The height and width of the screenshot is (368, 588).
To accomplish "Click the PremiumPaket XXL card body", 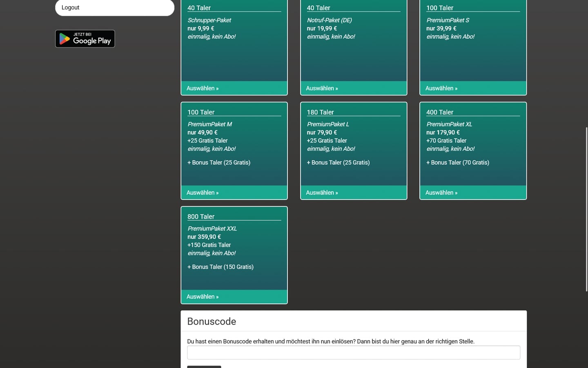I will (x=234, y=254).
